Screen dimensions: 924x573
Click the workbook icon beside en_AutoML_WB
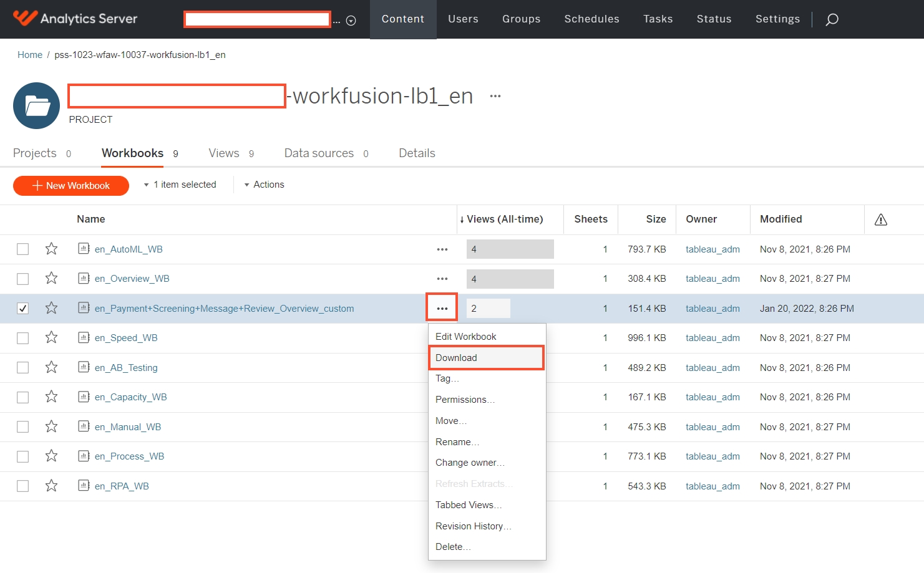[84, 248]
